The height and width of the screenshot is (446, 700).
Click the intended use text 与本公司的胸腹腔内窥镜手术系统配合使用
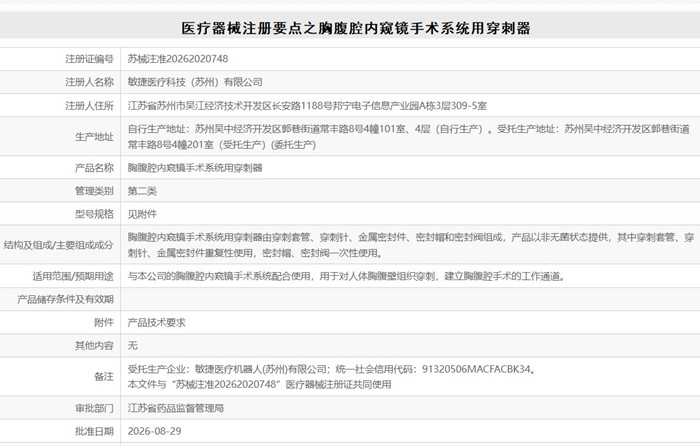[x=346, y=276]
